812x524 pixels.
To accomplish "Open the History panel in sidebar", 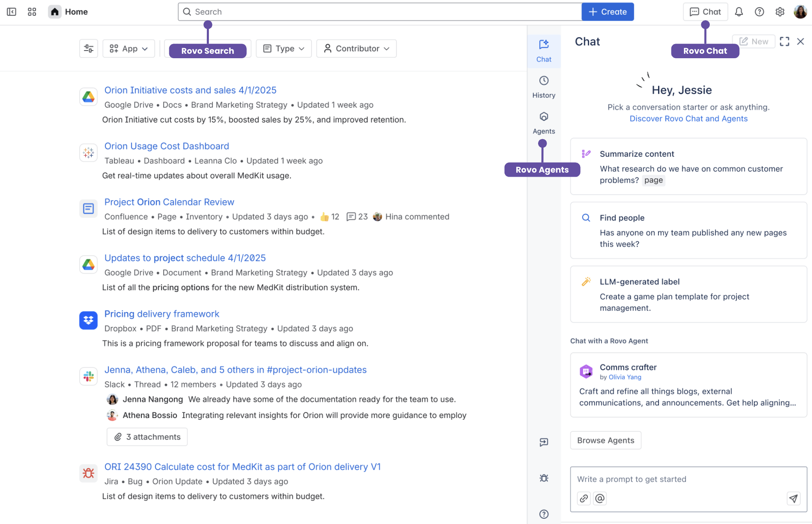I will pos(544,87).
